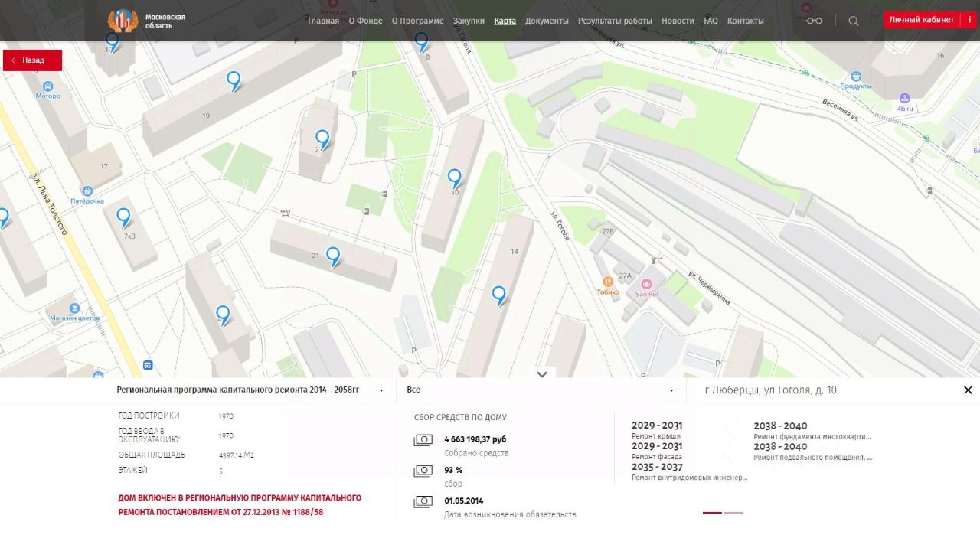Viewport: 980px width, 538px height.
Task: Click the map pin on building 7к3
Action: click(123, 217)
